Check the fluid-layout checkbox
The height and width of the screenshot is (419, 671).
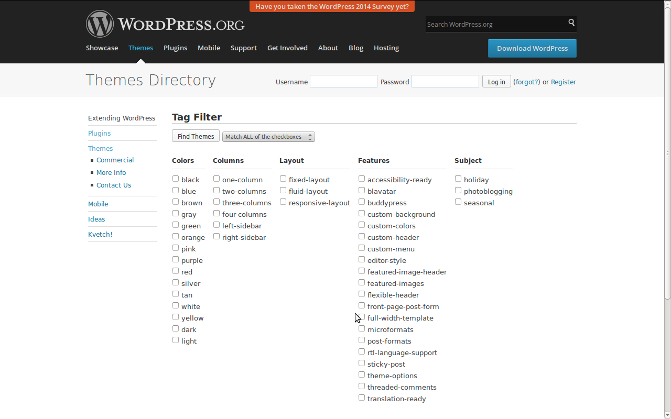[x=283, y=190]
